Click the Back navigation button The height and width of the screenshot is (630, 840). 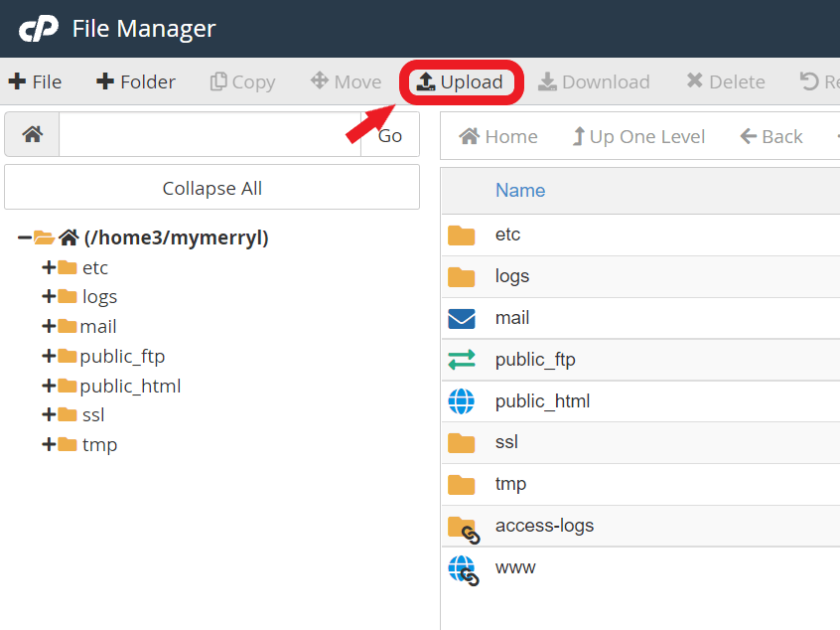[771, 137]
